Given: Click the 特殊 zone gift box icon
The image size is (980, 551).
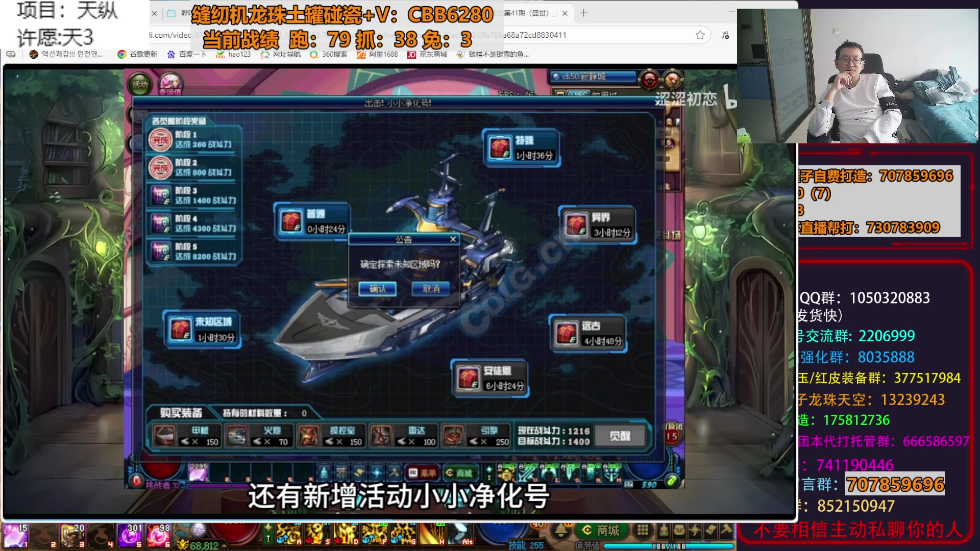Looking at the screenshot, I should [x=500, y=148].
